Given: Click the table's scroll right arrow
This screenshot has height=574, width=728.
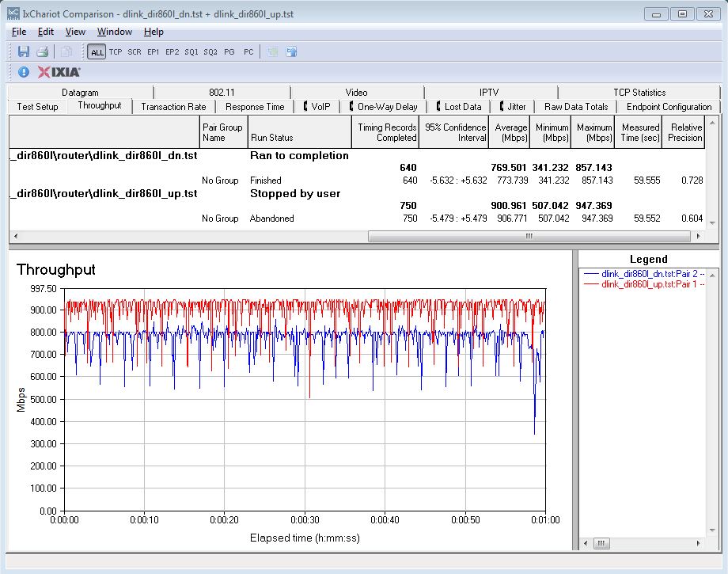Looking at the screenshot, I should point(698,236).
